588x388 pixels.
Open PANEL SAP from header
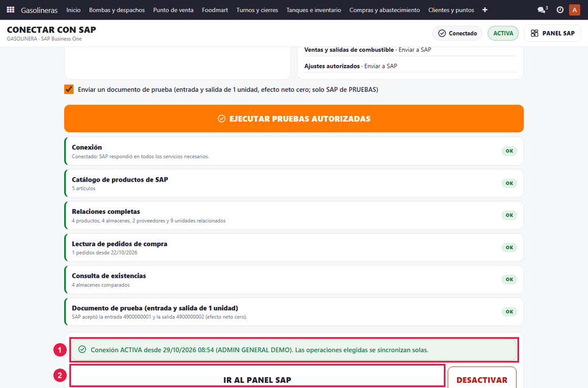(552, 33)
